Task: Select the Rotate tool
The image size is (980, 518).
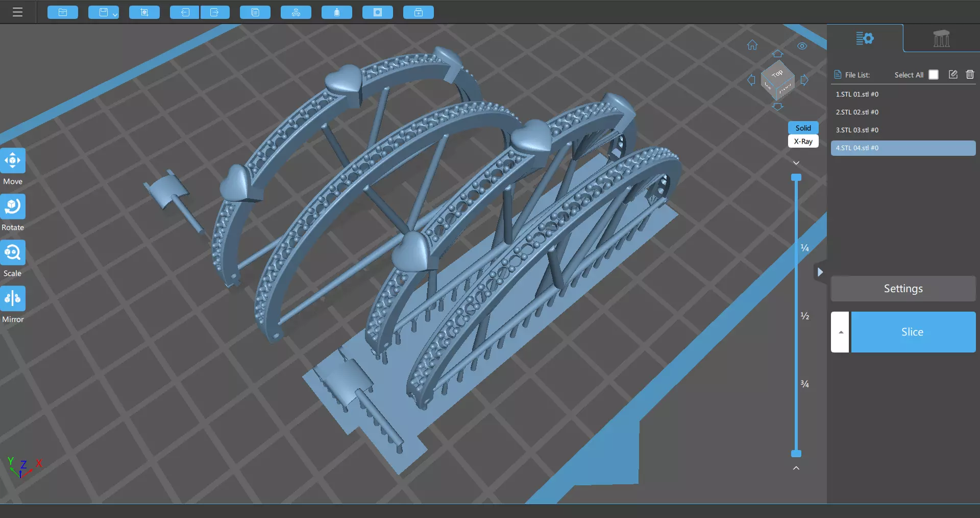Action: [x=13, y=206]
